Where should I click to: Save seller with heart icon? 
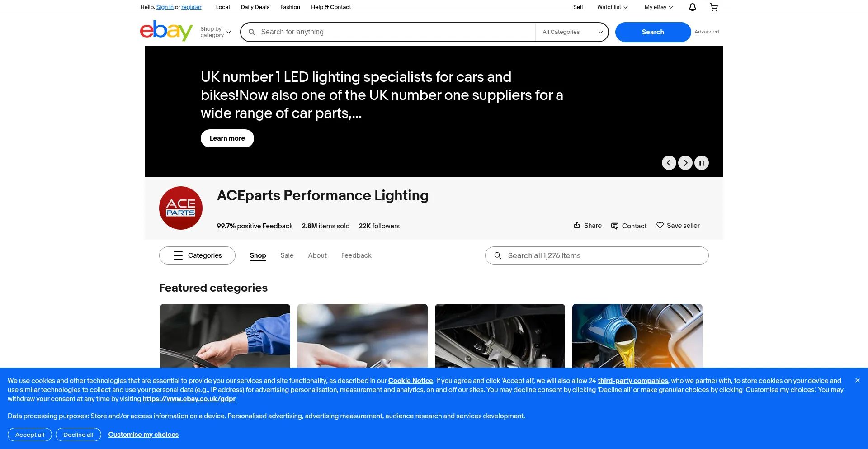[x=678, y=226]
